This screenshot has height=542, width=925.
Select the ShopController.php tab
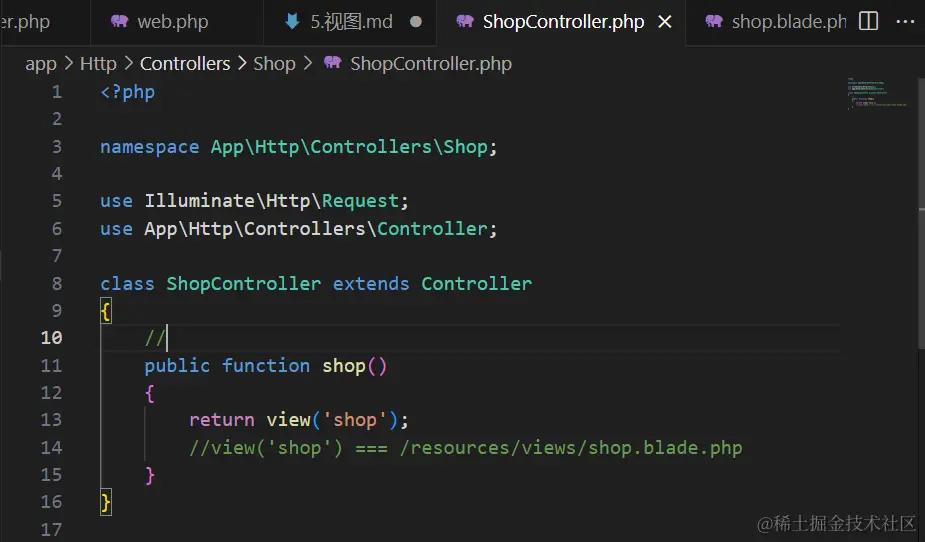(563, 22)
